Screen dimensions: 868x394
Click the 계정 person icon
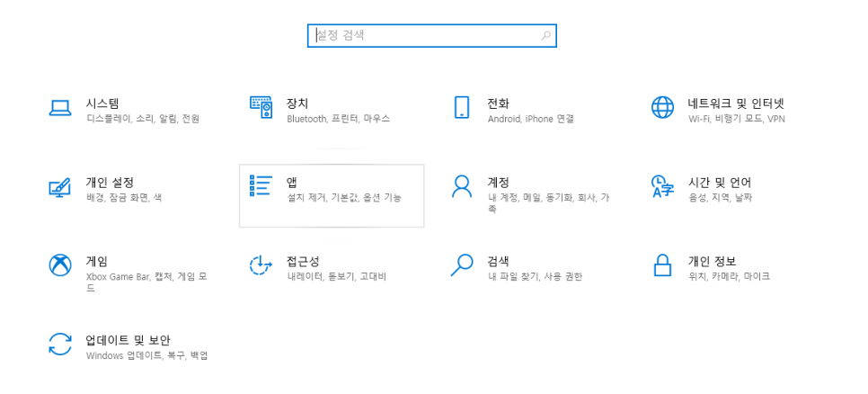pyautogui.click(x=462, y=186)
